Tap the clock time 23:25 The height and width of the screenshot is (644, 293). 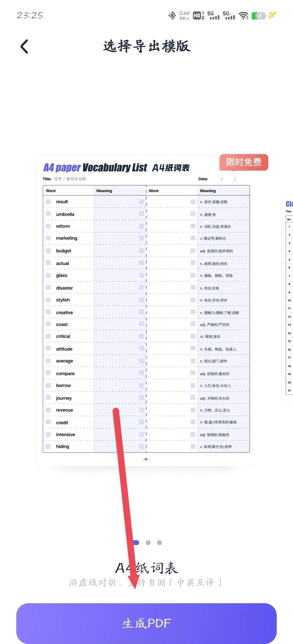click(30, 15)
